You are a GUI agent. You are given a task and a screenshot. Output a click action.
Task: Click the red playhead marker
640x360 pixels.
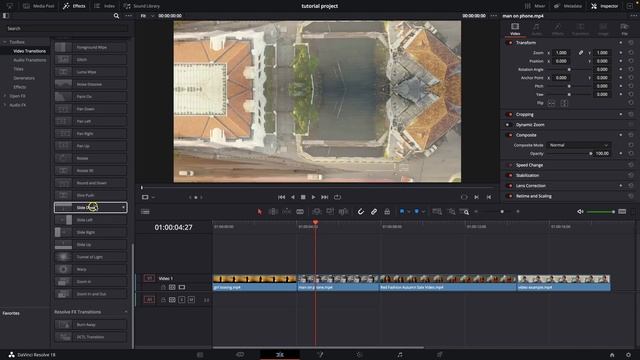315,222
